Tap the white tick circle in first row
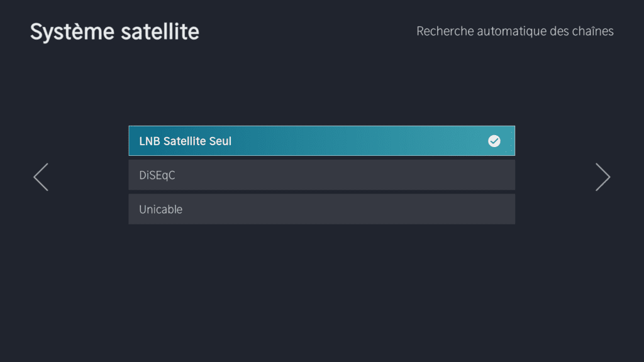644x362 pixels. (x=494, y=141)
